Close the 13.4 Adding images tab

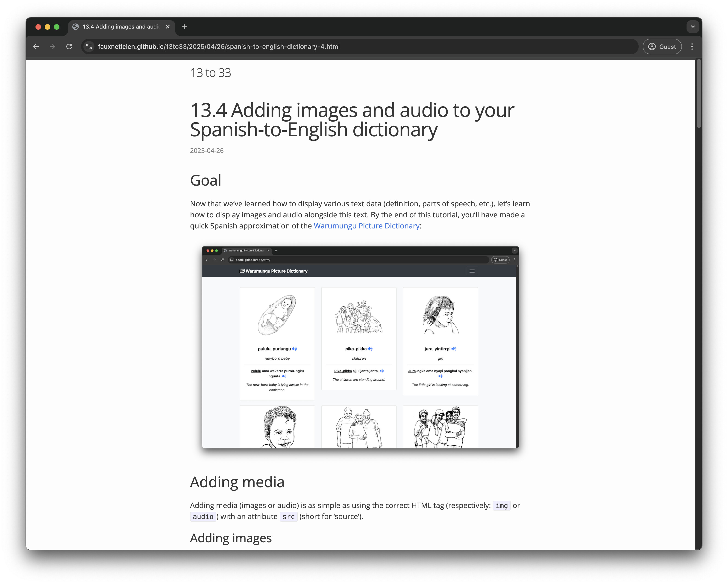tap(168, 27)
